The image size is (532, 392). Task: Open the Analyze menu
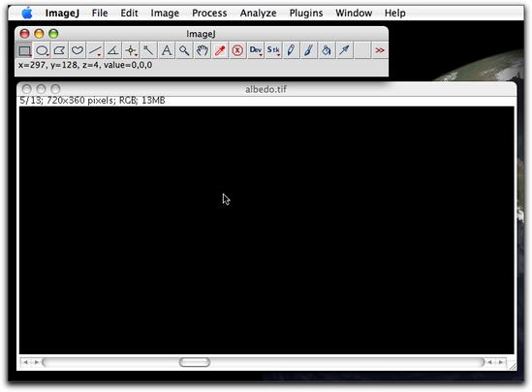(258, 13)
